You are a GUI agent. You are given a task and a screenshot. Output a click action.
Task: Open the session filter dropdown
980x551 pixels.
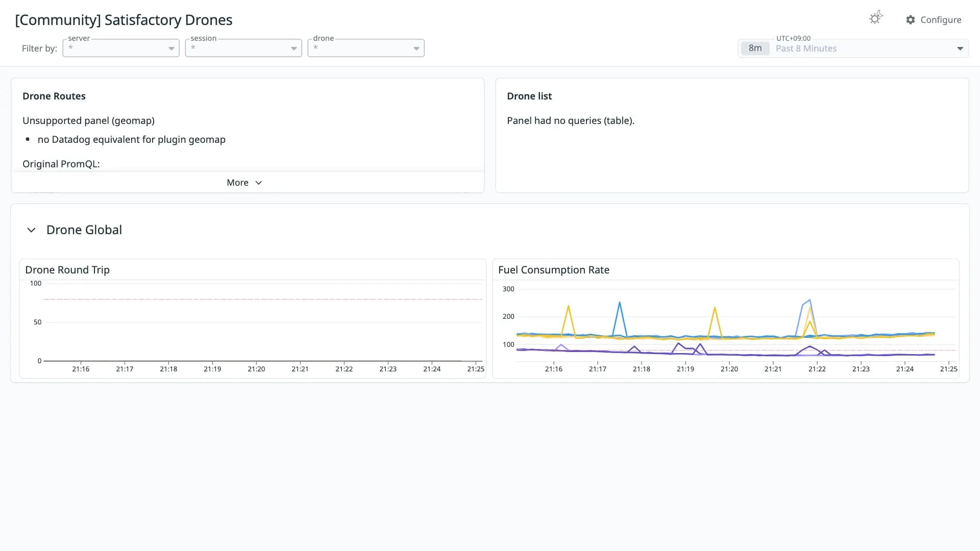click(x=243, y=48)
